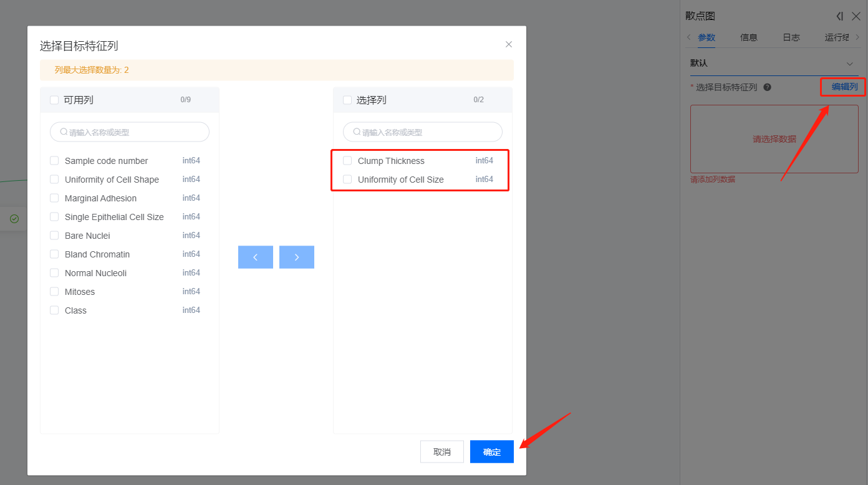
Task: Check Sample code number column
Action: 54,161
